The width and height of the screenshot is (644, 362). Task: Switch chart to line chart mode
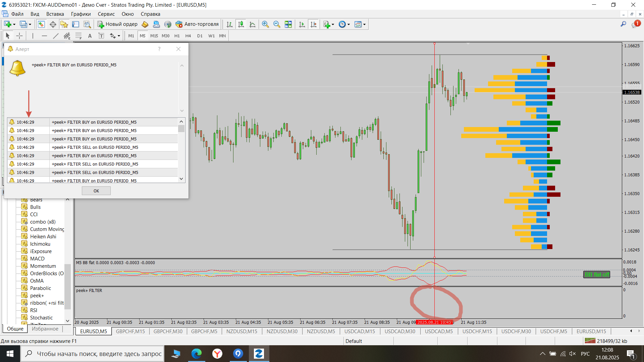click(x=253, y=24)
